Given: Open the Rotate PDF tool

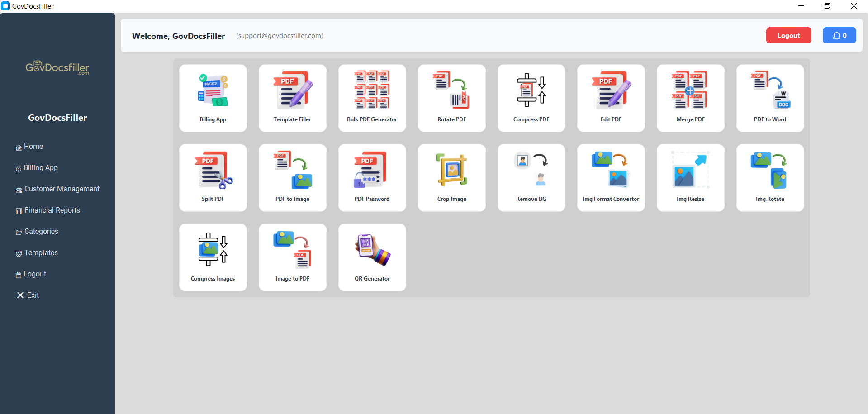Looking at the screenshot, I should tap(451, 98).
